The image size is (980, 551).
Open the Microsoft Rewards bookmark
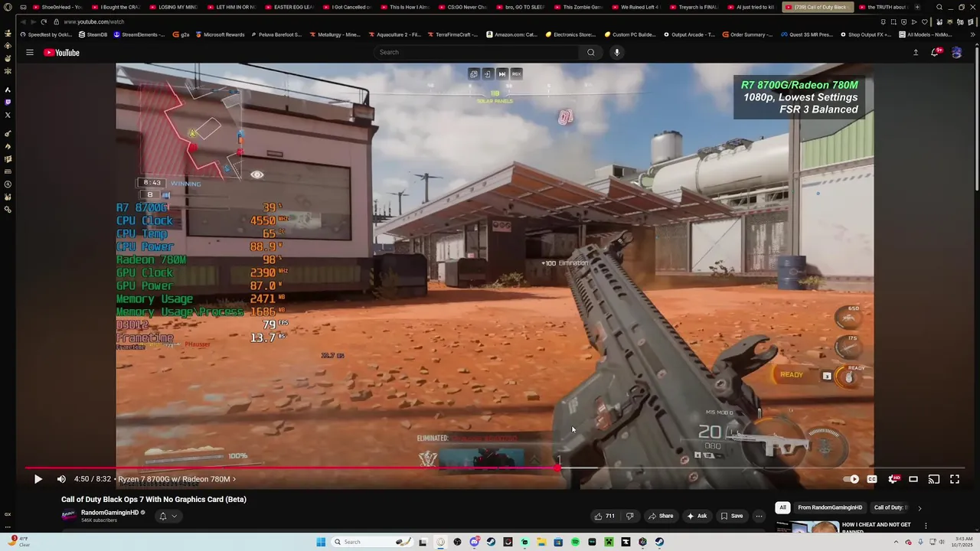point(220,34)
